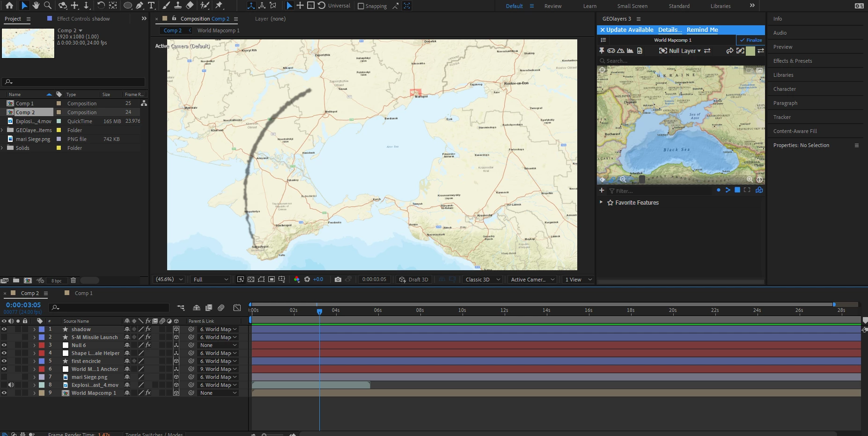Click the green color swatch in GEOlayers

pyautogui.click(x=750, y=51)
